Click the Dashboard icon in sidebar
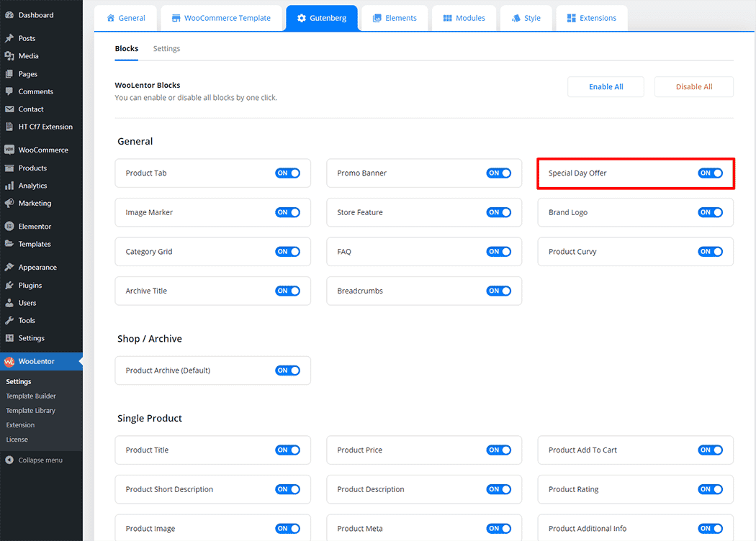Screen dimensions: 756x541 pos(9,15)
